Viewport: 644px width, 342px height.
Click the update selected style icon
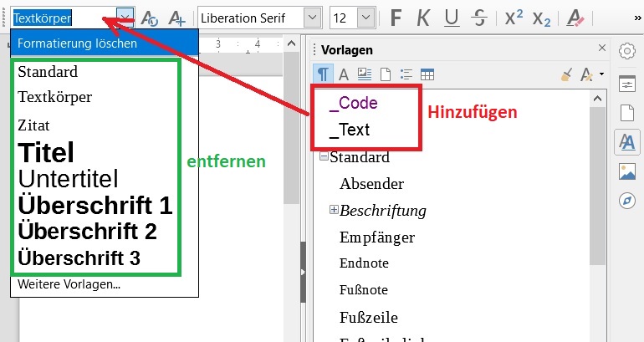pyautogui.click(x=150, y=18)
